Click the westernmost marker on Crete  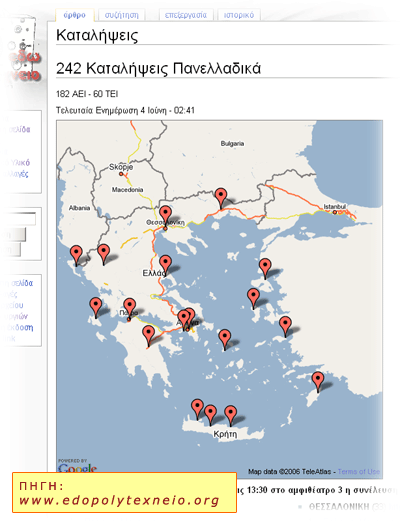197,408
